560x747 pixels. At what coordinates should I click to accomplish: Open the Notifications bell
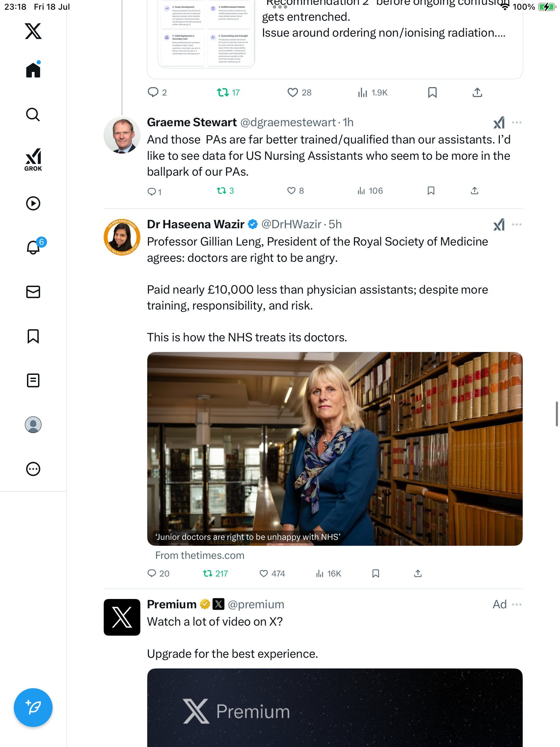pyautogui.click(x=34, y=247)
